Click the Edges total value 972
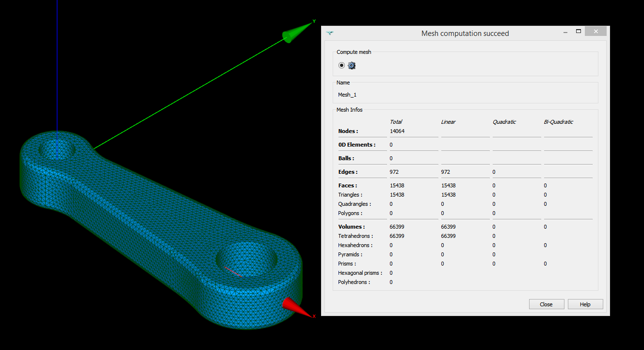This screenshot has height=350, width=644. point(394,172)
